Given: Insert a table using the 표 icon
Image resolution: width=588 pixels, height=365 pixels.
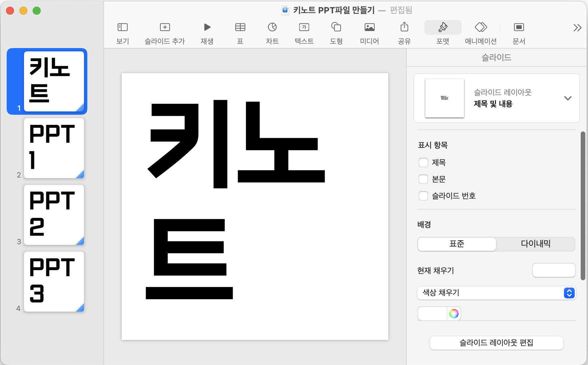Looking at the screenshot, I should point(240,33).
